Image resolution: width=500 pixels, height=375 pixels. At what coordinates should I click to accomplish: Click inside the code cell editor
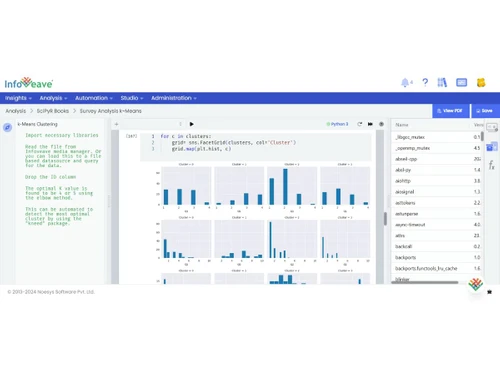[256, 147]
